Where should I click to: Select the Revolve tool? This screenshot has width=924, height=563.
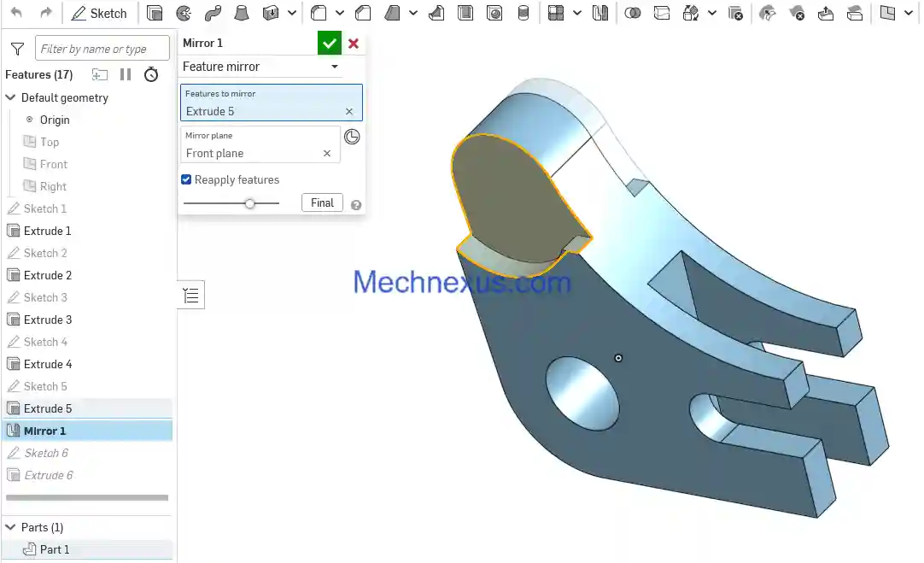click(x=184, y=13)
